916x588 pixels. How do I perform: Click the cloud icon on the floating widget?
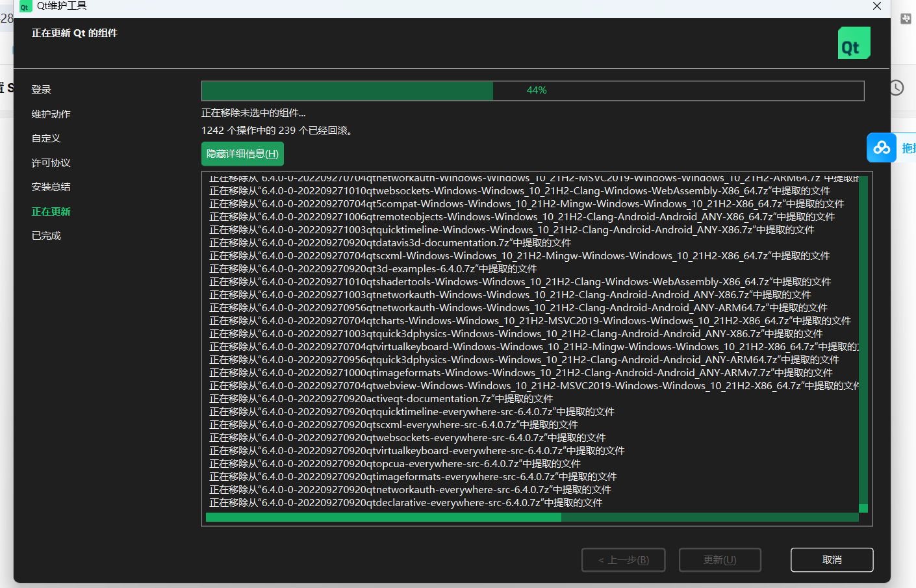(x=882, y=148)
